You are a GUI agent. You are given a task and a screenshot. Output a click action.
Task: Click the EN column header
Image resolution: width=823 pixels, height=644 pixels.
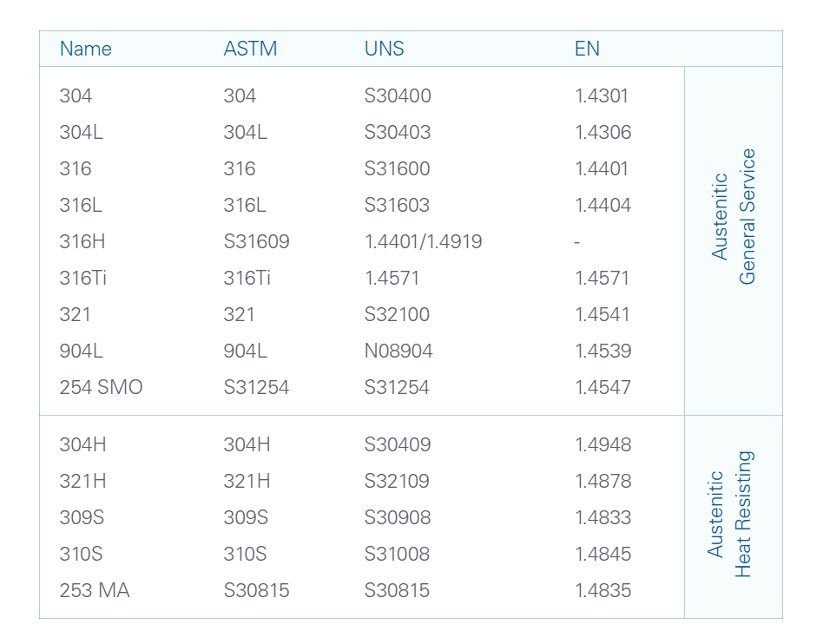pyautogui.click(x=587, y=49)
